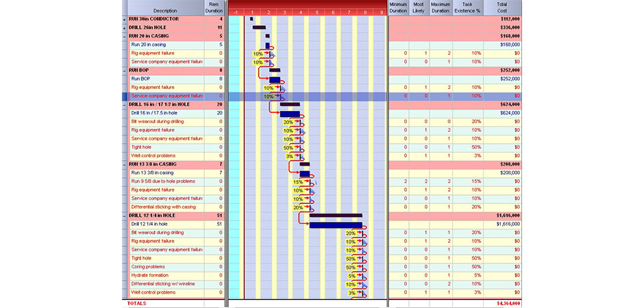This screenshot has width=644, height=308.
Task: Click the 50% Tight hole risk marker under DRILL 16 in
Action: point(288,148)
